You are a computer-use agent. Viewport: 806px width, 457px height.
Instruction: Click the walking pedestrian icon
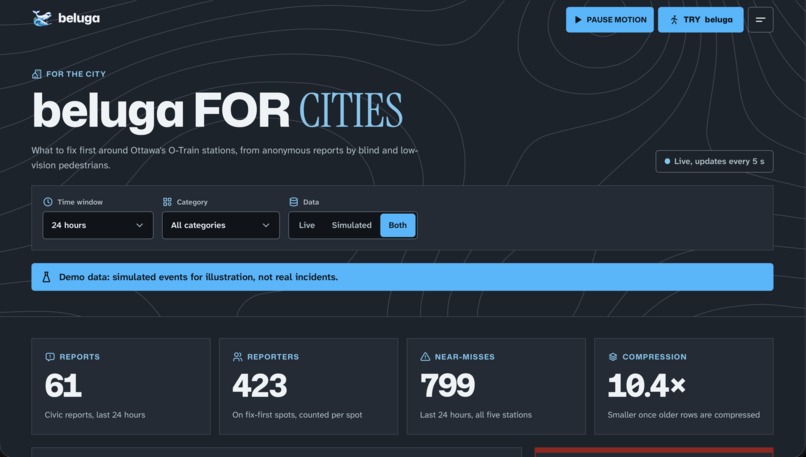click(x=674, y=20)
